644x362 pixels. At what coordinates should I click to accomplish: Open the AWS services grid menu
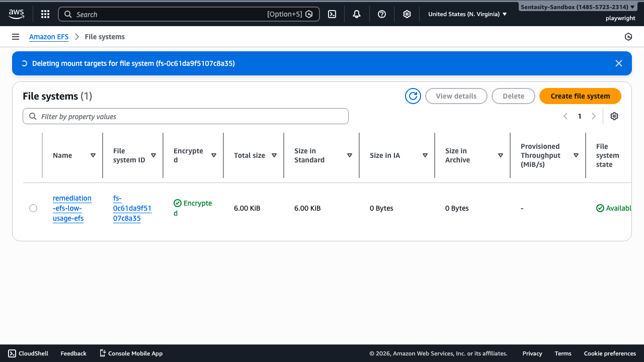[x=45, y=14]
